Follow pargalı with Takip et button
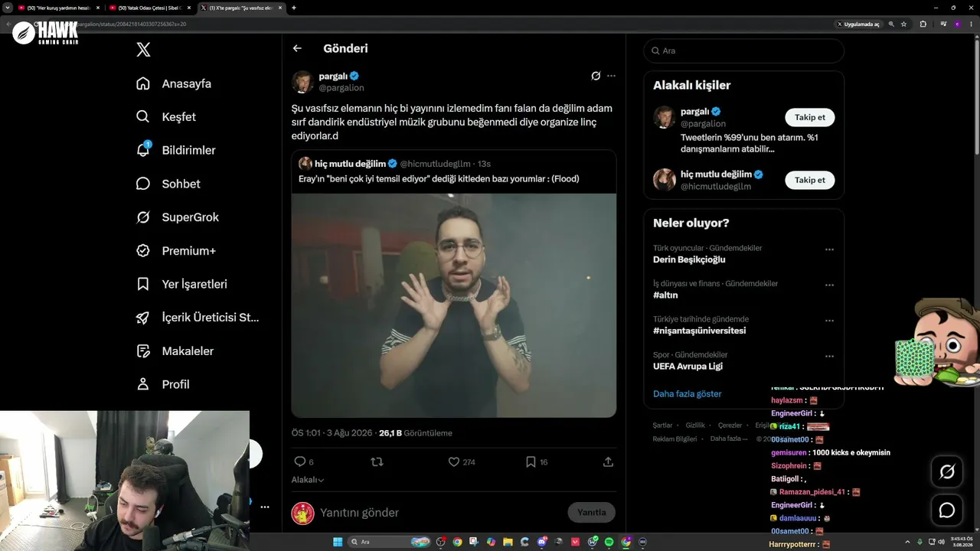The width and height of the screenshot is (980, 551). pos(809,117)
